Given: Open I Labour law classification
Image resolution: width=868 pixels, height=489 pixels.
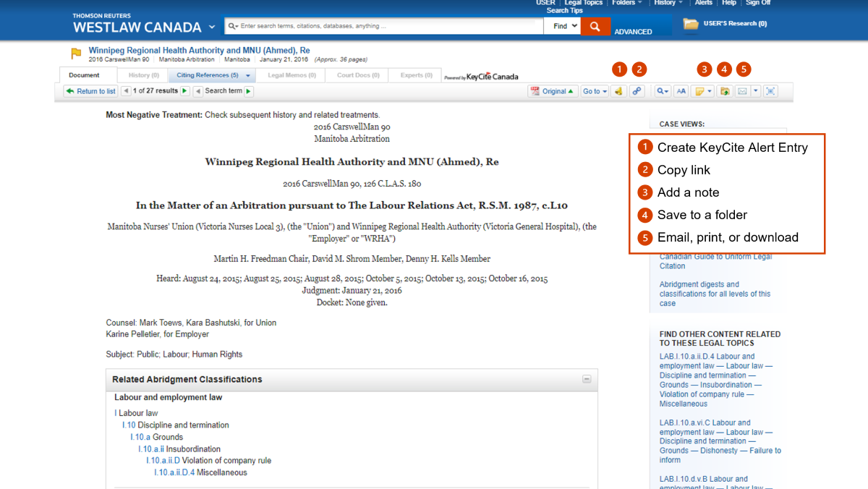Looking at the screenshot, I should click(136, 414).
